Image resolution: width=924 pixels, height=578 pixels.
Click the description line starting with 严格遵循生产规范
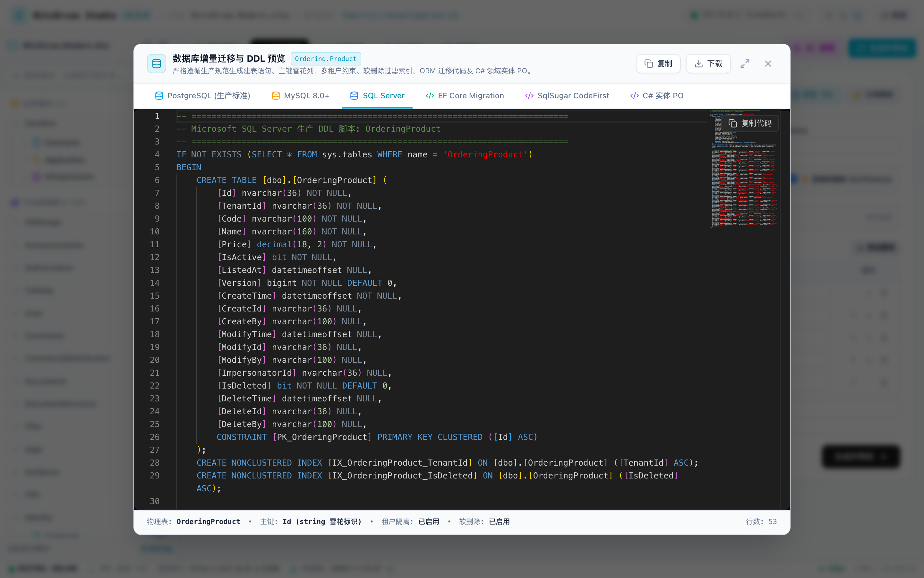353,71
